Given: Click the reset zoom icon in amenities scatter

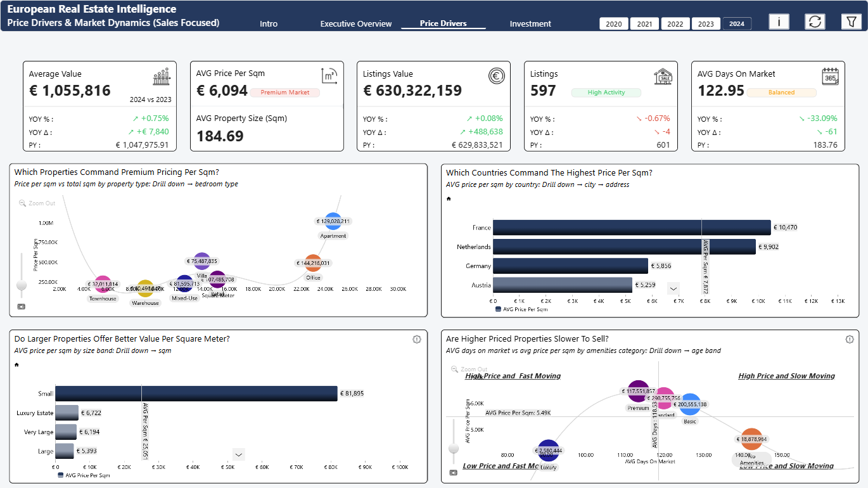Looking at the screenshot, I should coord(453,472).
